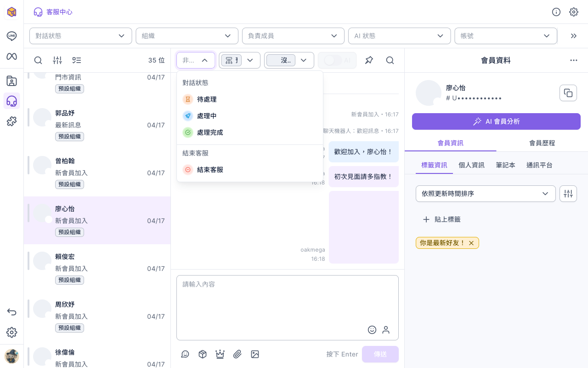This screenshot has height=368, width=588.
Task: Remove the 你是最新好友！ tag
Action: point(471,243)
